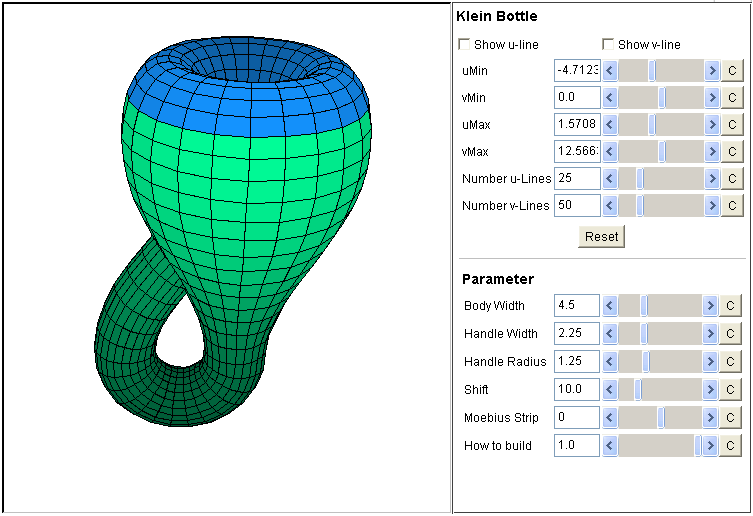Increase Body Width with right arrow

click(x=710, y=306)
